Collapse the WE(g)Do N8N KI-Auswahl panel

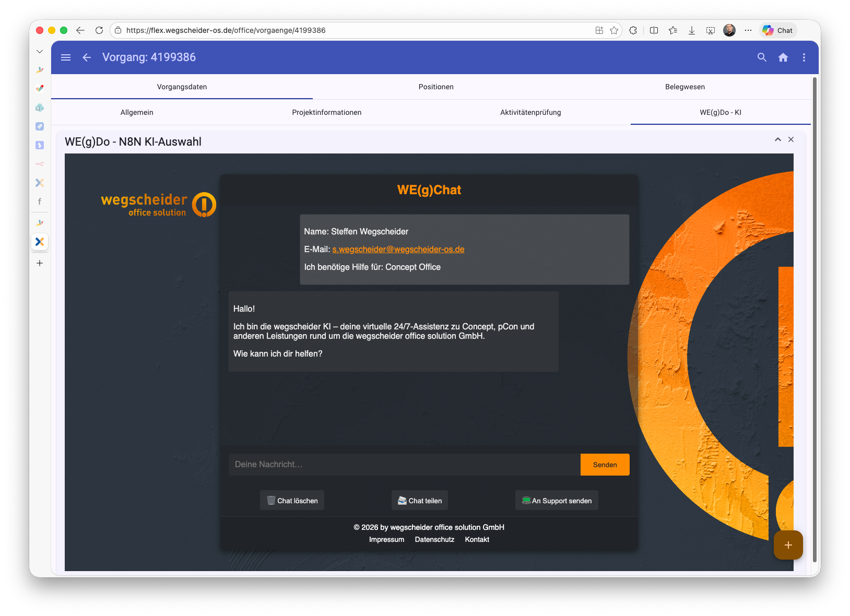click(x=777, y=139)
